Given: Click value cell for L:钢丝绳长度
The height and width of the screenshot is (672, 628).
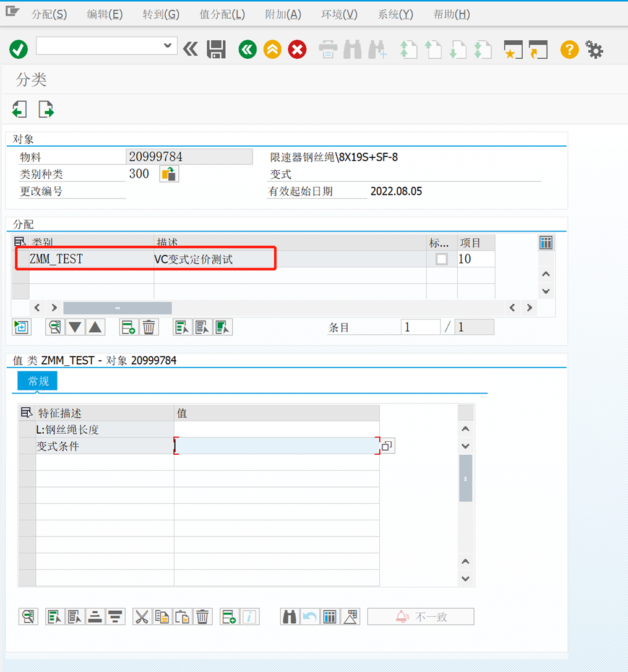Looking at the screenshot, I should pos(277,429).
